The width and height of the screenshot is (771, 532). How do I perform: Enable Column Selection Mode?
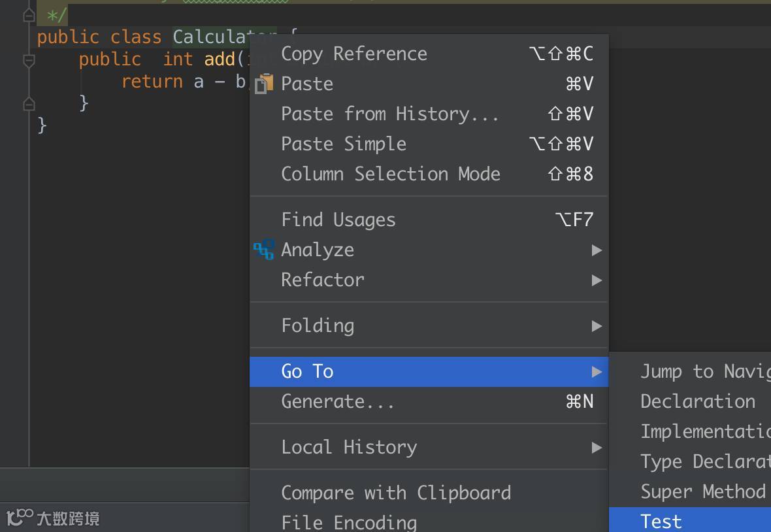390,175
